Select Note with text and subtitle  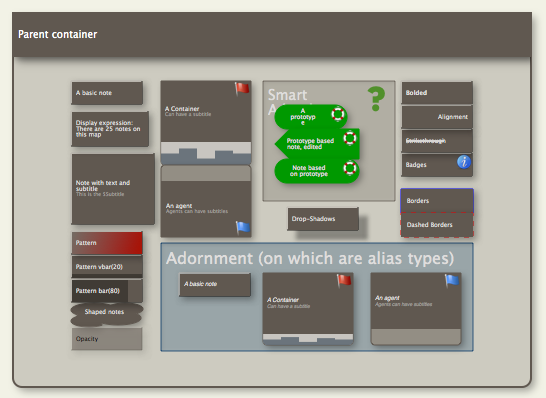[113, 189]
